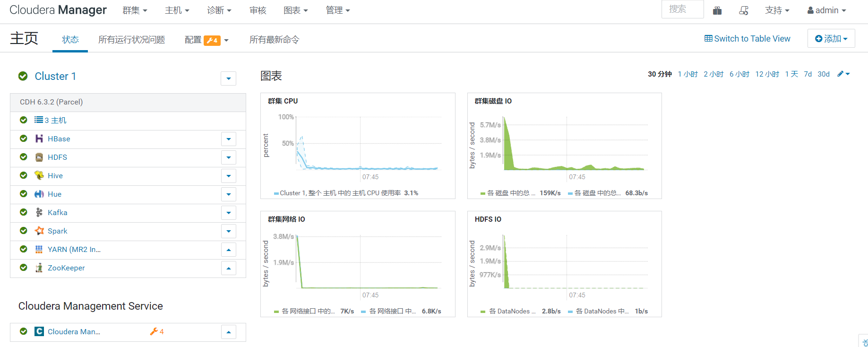The width and height of the screenshot is (868, 347).
Task: Open the Cluster 1 actions dropdown
Action: tap(229, 78)
